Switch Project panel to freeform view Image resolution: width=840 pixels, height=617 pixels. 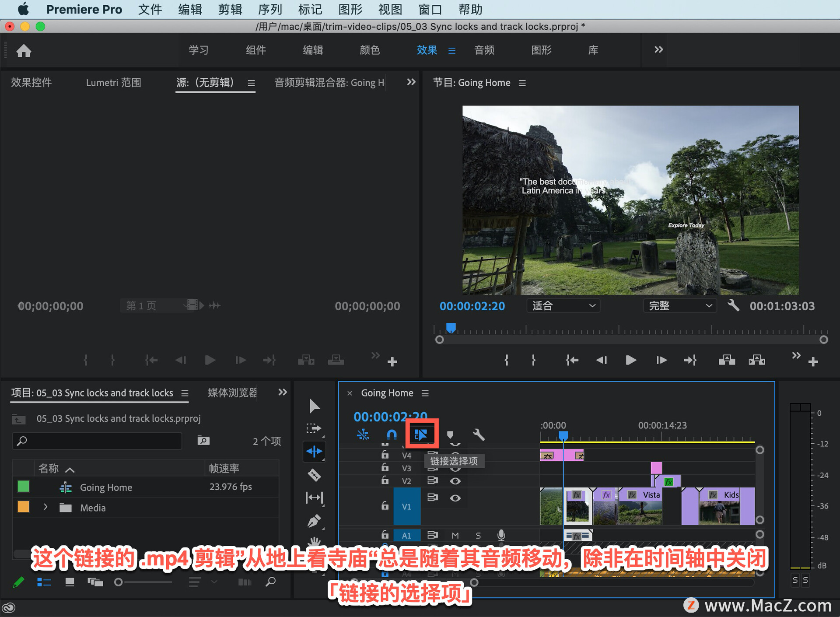pyautogui.click(x=95, y=582)
